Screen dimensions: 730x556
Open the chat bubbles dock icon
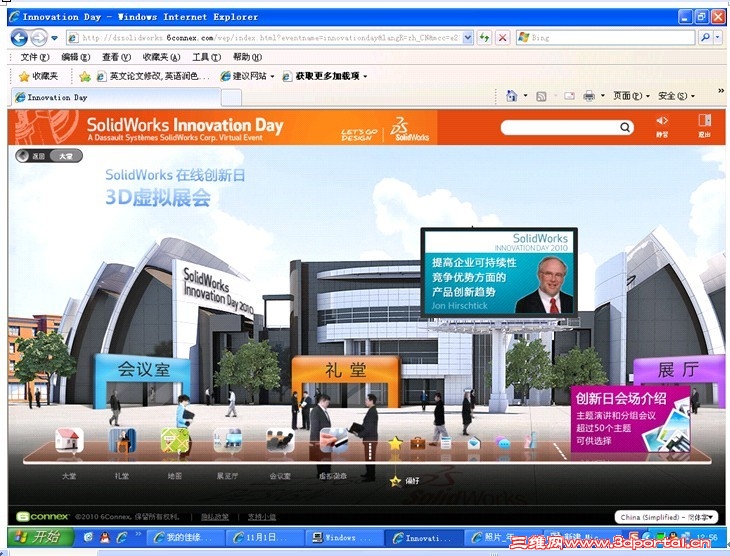coord(502,442)
